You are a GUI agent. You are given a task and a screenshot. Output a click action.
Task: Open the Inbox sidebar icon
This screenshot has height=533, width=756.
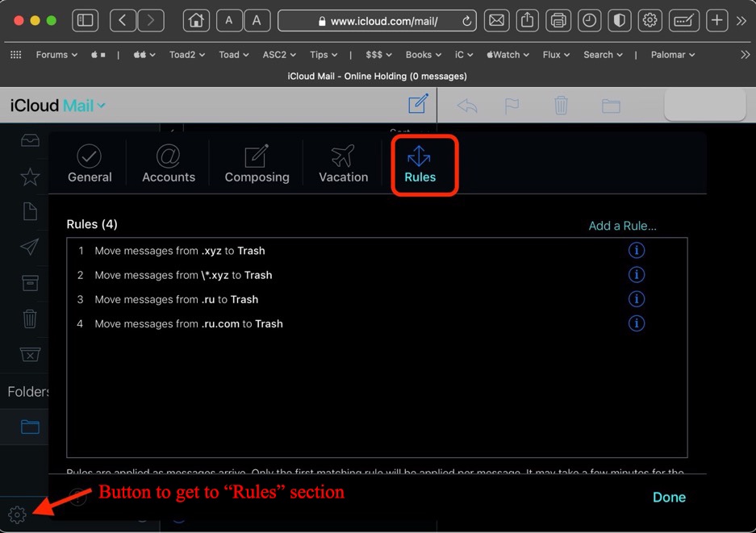click(x=30, y=140)
